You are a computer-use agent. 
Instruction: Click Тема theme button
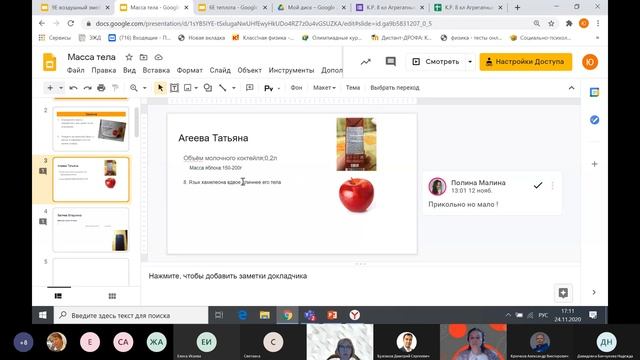(353, 88)
